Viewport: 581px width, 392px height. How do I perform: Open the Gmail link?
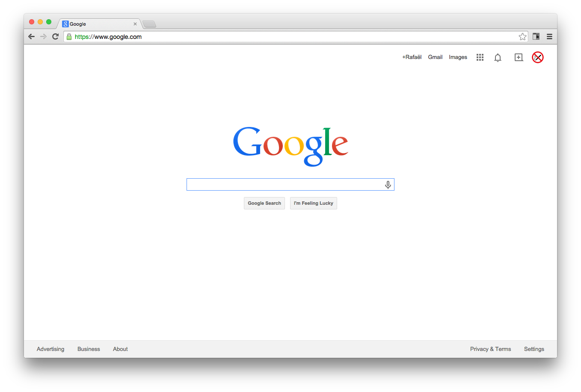(x=435, y=57)
